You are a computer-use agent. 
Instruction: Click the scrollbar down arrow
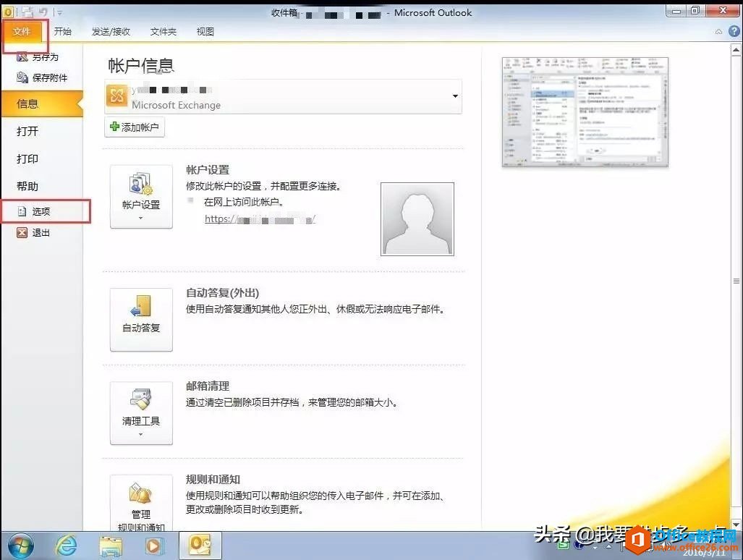[736, 525]
